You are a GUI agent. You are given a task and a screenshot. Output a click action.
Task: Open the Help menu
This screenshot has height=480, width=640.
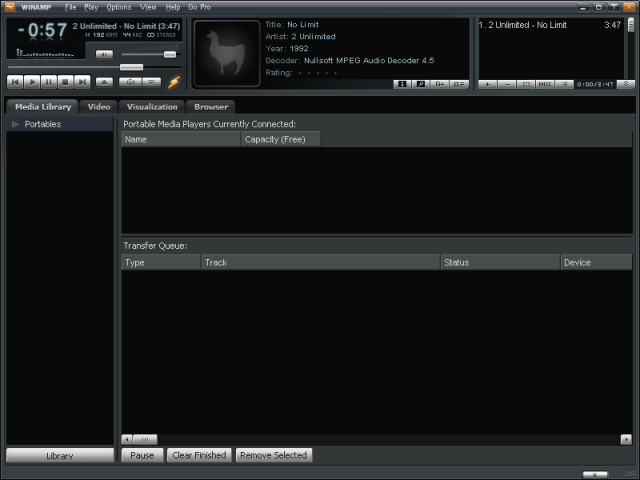pos(173,7)
